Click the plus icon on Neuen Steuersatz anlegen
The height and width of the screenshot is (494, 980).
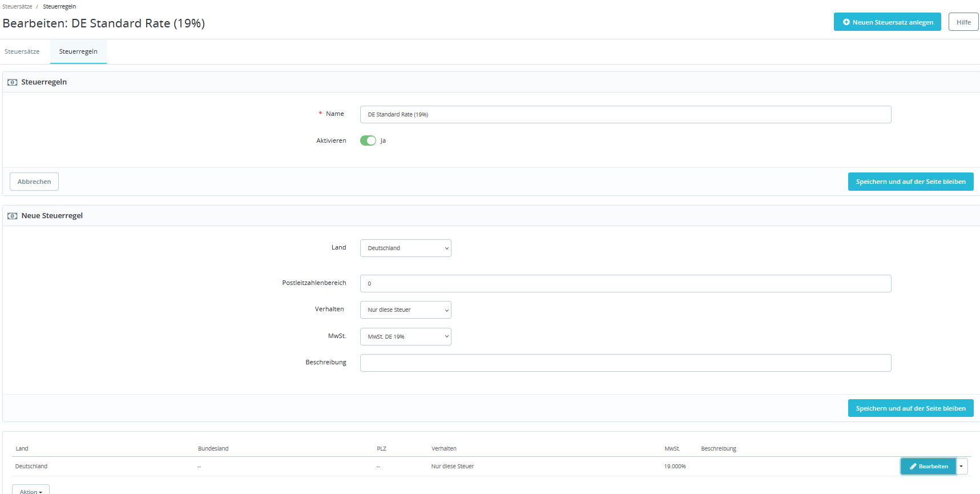click(x=846, y=22)
